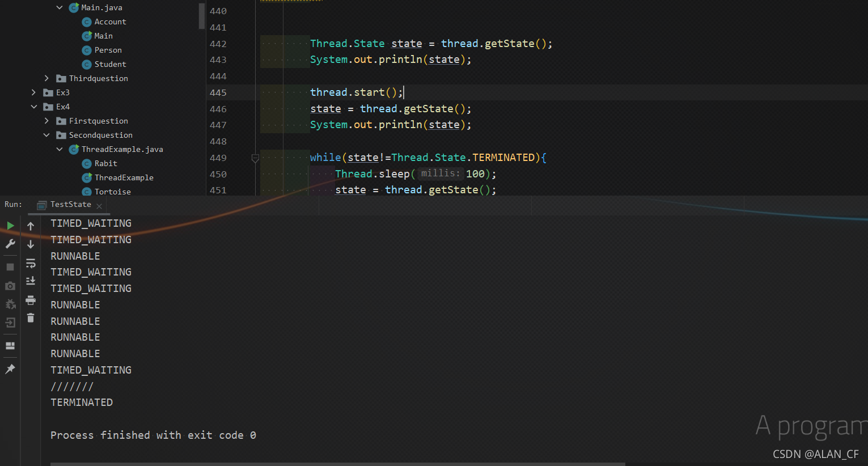Click 'Process finished with exit code 0'

[153, 435]
